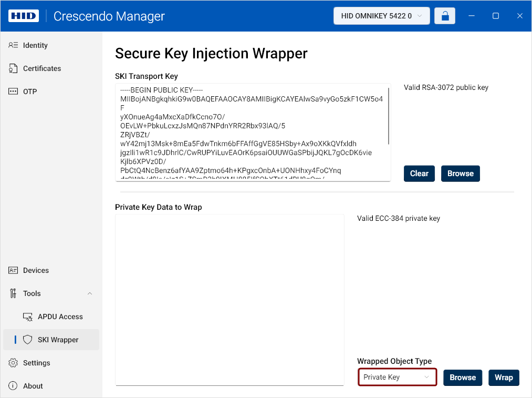Open the Identity page

pos(51,45)
